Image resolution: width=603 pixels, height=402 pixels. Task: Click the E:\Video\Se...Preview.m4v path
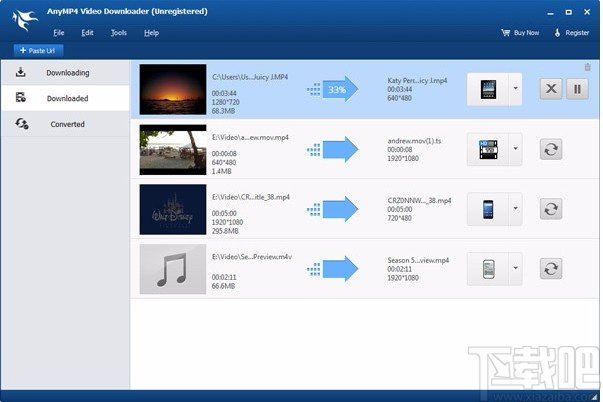point(252,257)
